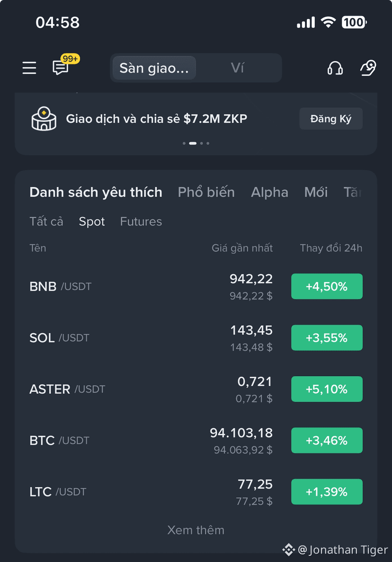Image resolution: width=392 pixels, height=562 pixels.
Task: Tap the headset support icon
Action: click(x=335, y=68)
